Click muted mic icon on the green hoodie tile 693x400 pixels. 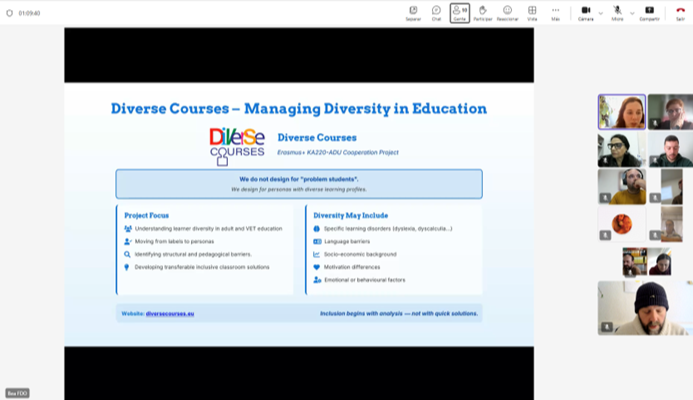(x=656, y=161)
